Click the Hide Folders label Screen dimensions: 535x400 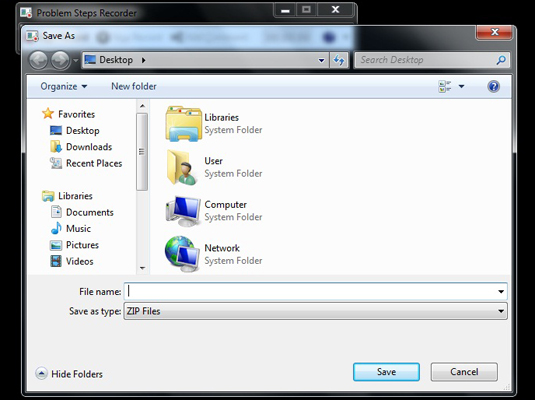click(x=77, y=374)
